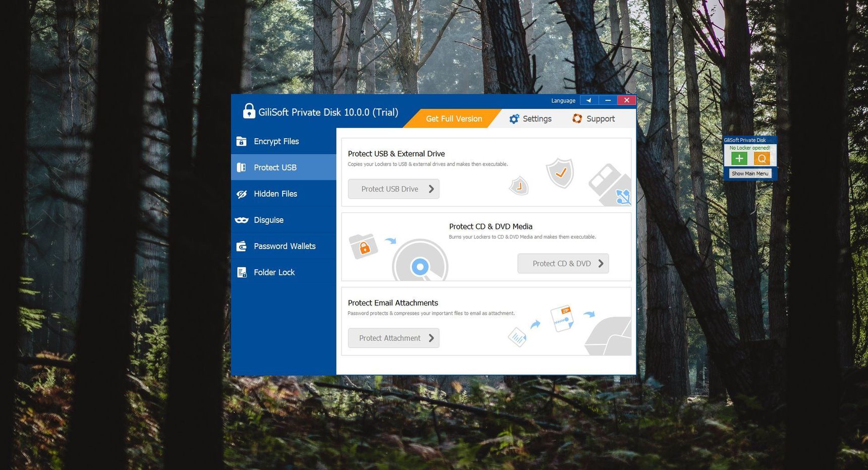Image resolution: width=868 pixels, height=470 pixels.
Task: Click the GiliSoft Private Disk 10.0.0 (Trial) title
Action: [x=329, y=112]
